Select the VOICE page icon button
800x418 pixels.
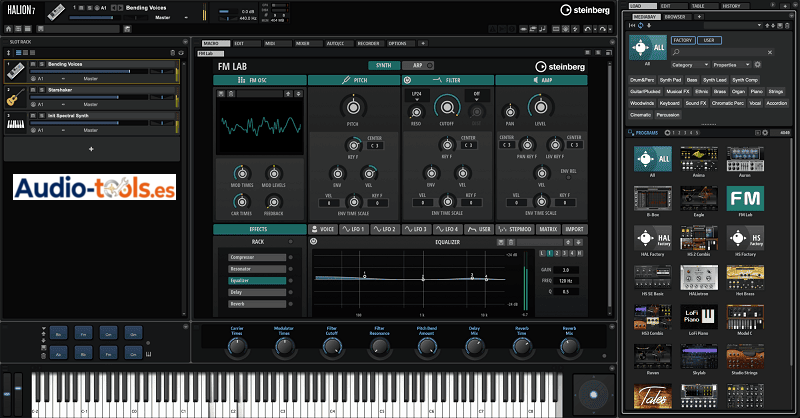(323, 229)
